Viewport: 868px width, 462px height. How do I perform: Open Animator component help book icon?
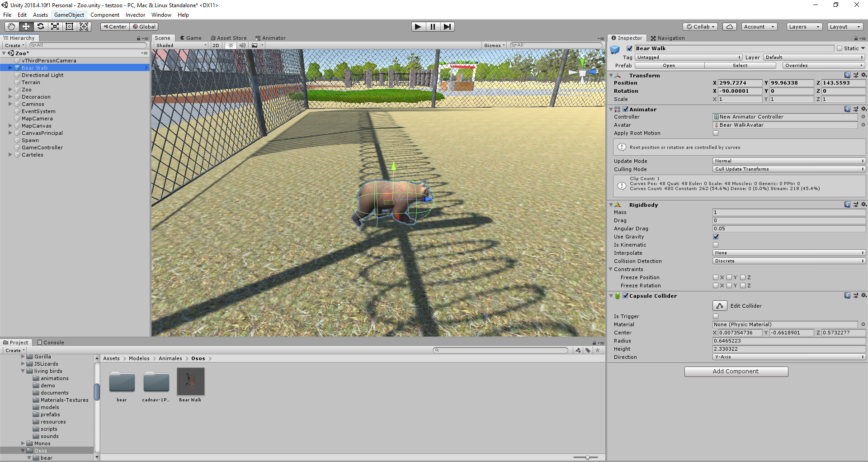[x=847, y=109]
